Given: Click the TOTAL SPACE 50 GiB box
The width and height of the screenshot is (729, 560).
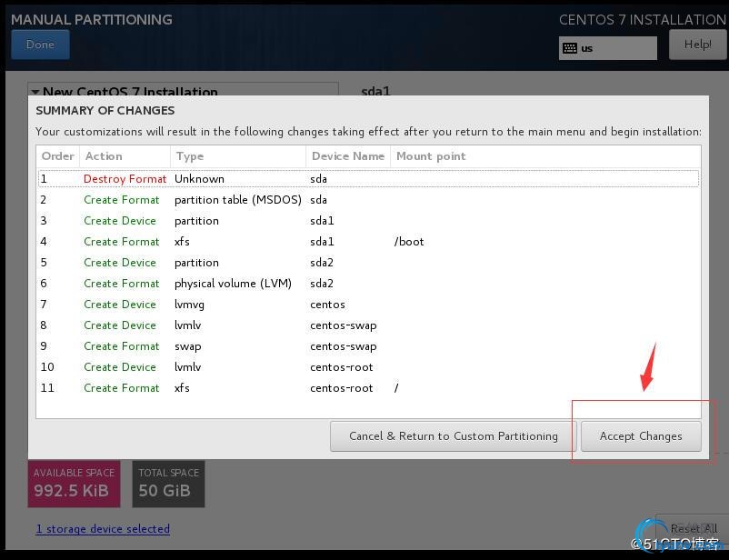Looking at the screenshot, I should tap(168, 484).
